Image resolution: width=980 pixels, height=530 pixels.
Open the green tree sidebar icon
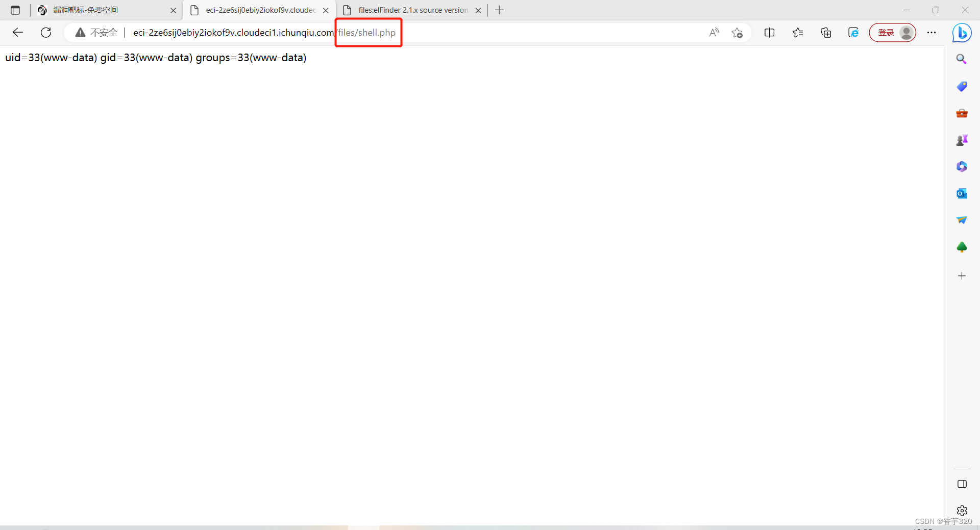point(962,247)
